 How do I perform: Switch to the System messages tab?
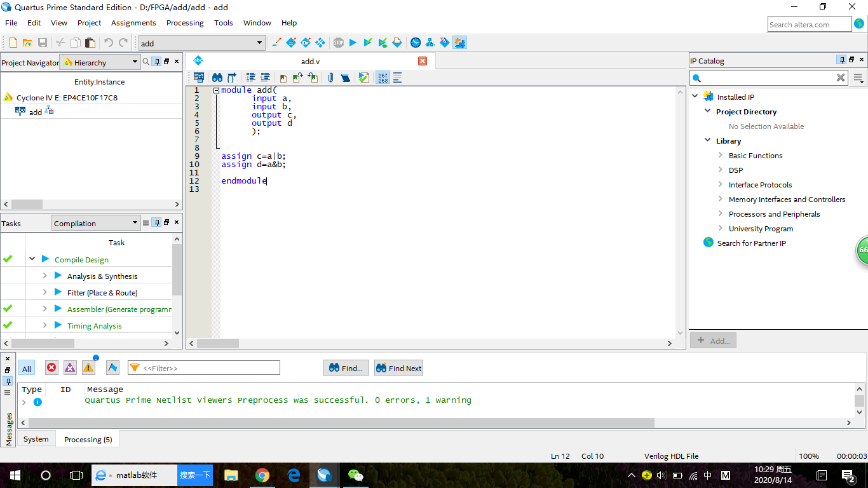pyautogui.click(x=36, y=438)
